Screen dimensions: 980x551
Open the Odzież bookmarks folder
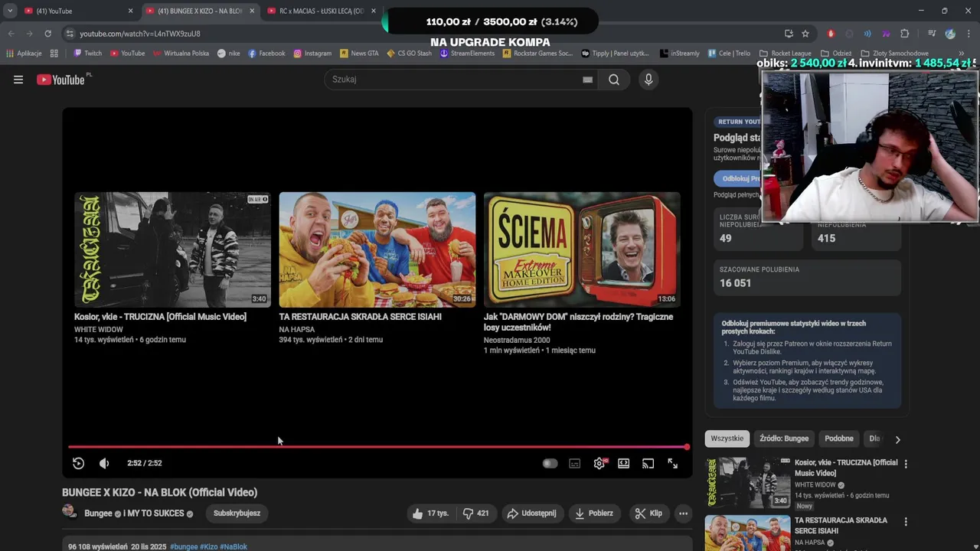[x=835, y=54]
